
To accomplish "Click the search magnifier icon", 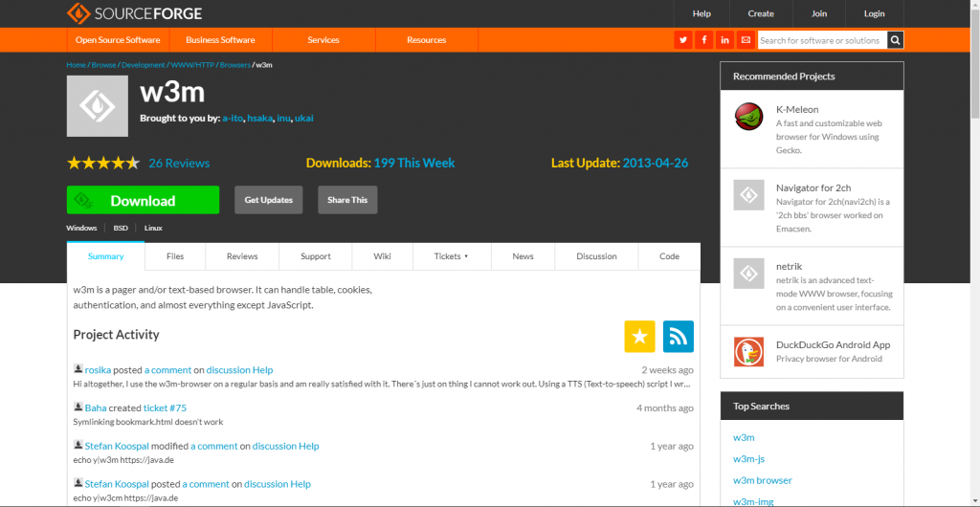I will click(895, 40).
